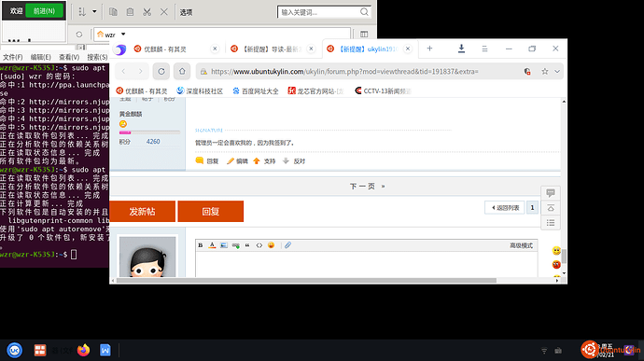Click the 4260 points value

click(x=153, y=142)
